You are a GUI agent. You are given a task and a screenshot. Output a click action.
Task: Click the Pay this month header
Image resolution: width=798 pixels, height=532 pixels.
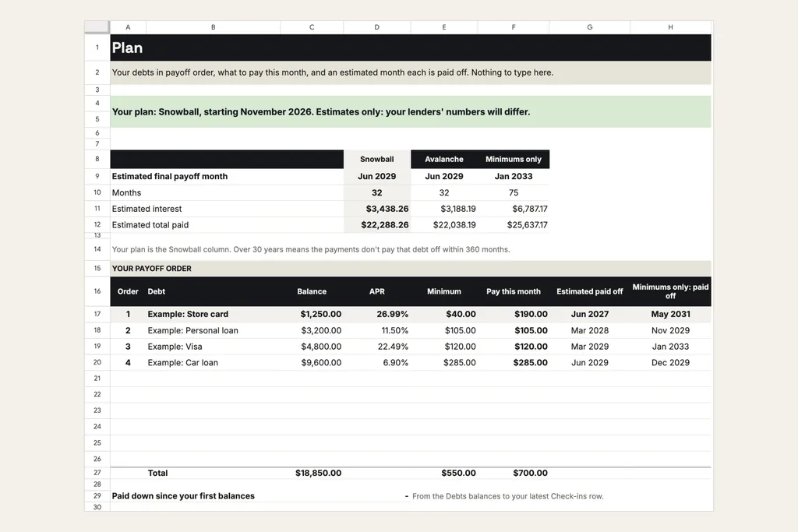click(x=514, y=291)
